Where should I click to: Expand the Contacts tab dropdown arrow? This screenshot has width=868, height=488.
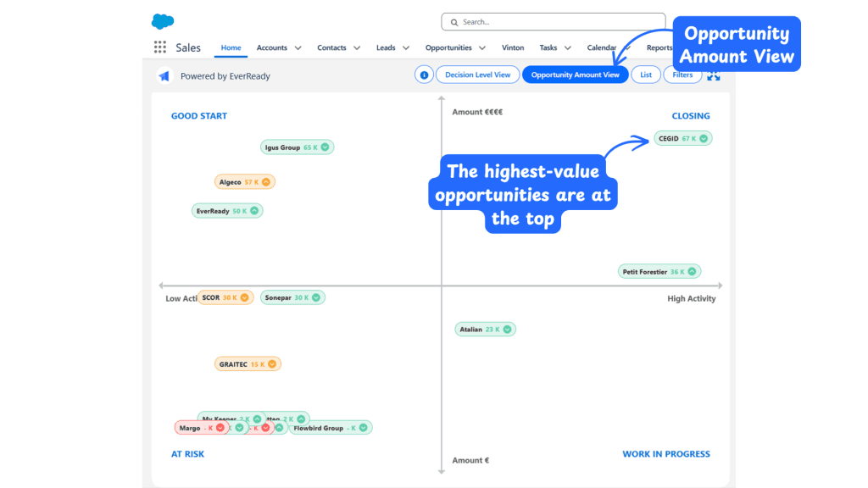tap(357, 48)
